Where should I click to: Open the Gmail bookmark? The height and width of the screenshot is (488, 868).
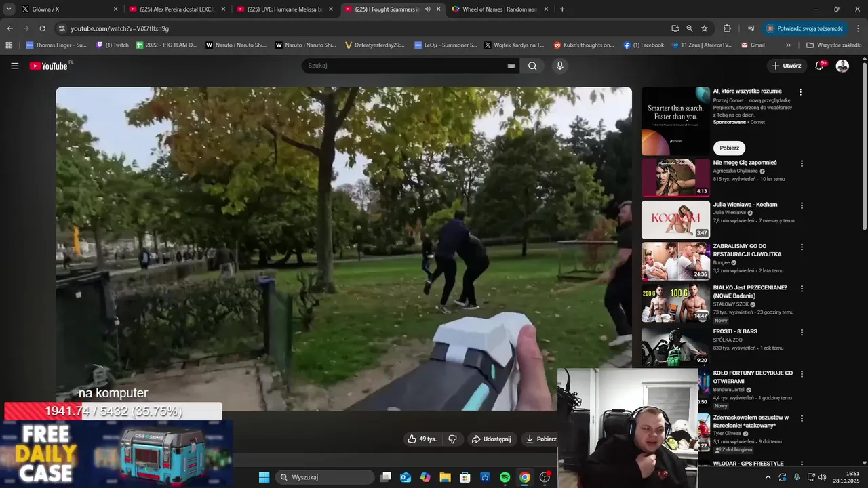(753, 45)
